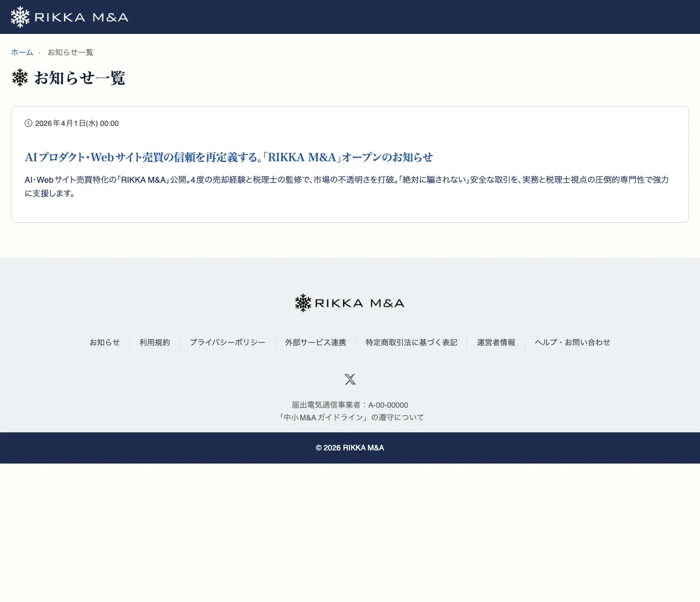Open the プライバシーポリシー footer link
The width and height of the screenshot is (700, 602).
point(227,343)
